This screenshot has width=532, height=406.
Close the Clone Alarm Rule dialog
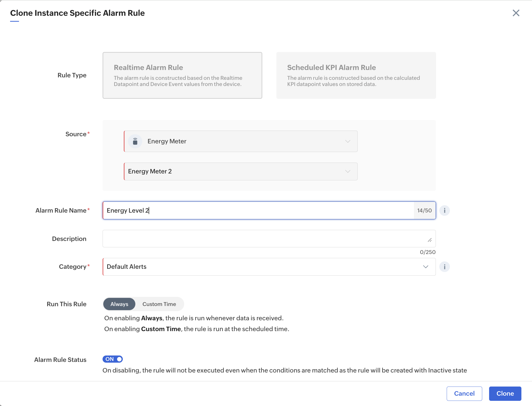click(x=516, y=13)
